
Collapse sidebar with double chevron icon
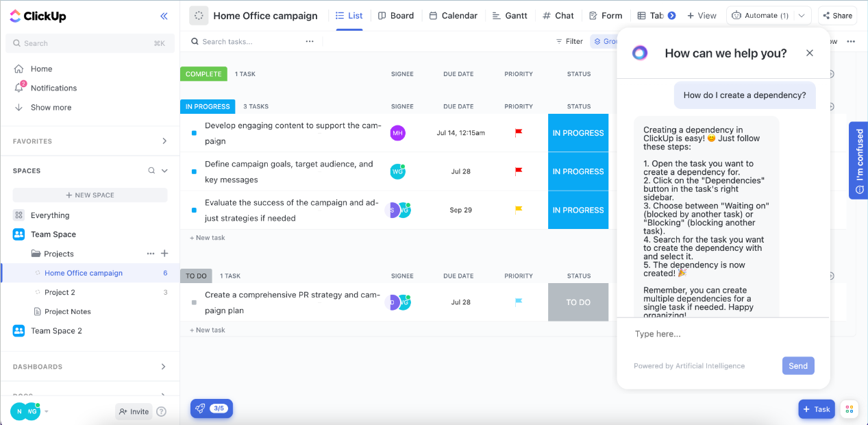(164, 16)
